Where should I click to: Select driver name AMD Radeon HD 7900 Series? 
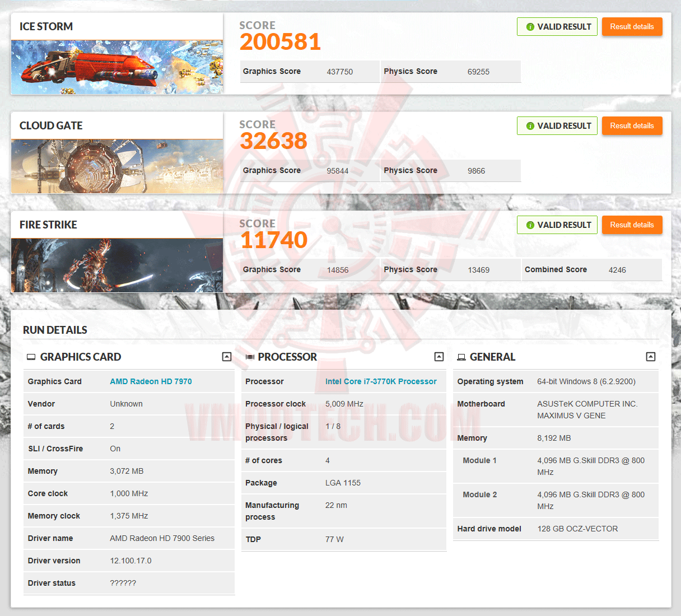(x=162, y=538)
